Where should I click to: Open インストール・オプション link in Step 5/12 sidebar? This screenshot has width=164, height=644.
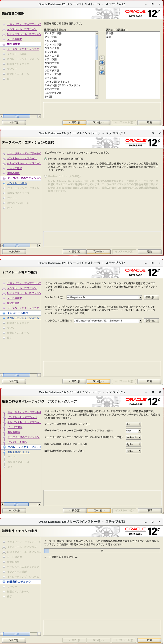pos(22,29)
